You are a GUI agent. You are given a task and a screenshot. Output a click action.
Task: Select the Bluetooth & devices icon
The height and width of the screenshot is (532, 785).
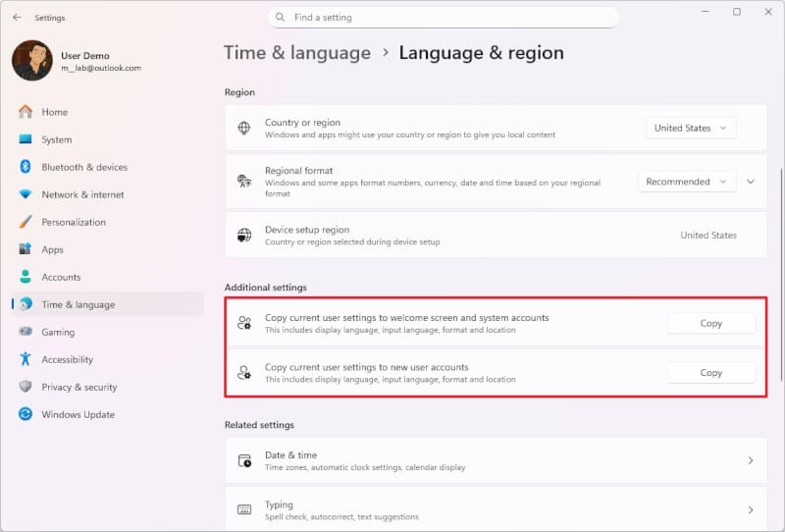click(x=26, y=167)
